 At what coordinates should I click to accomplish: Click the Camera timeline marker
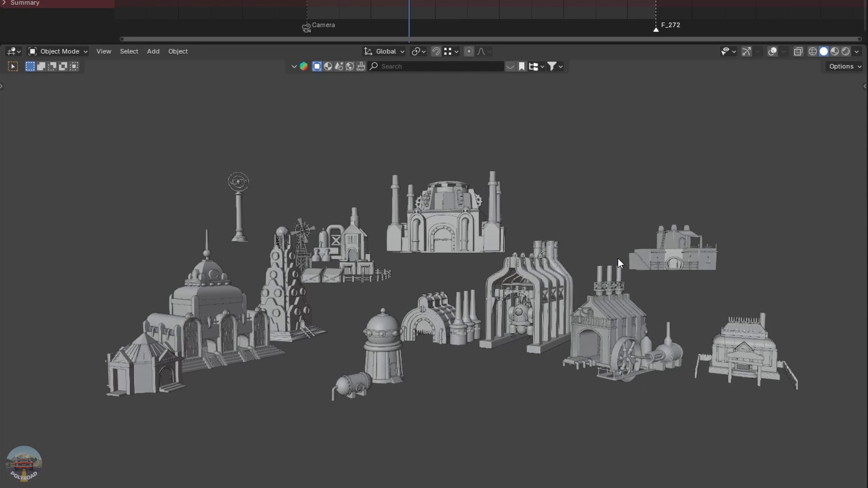[x=307, y=28]
